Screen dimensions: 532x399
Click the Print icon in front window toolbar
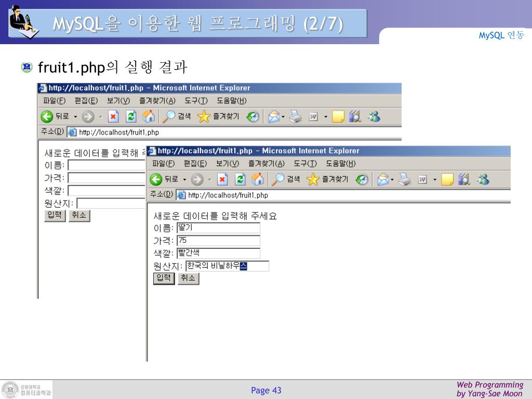click(x=404, y=179)
